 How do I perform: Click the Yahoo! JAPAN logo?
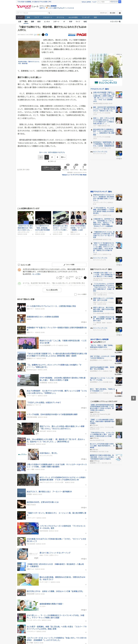click(x=24, y=7)
